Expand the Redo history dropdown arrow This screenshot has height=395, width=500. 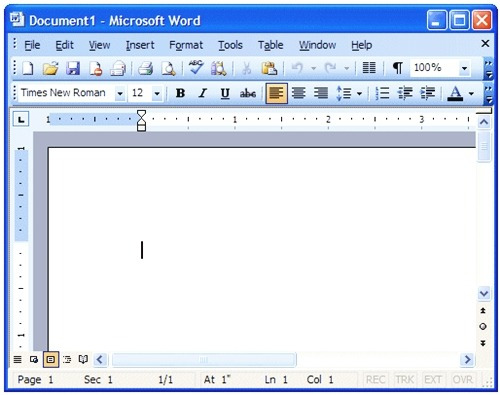347,68
